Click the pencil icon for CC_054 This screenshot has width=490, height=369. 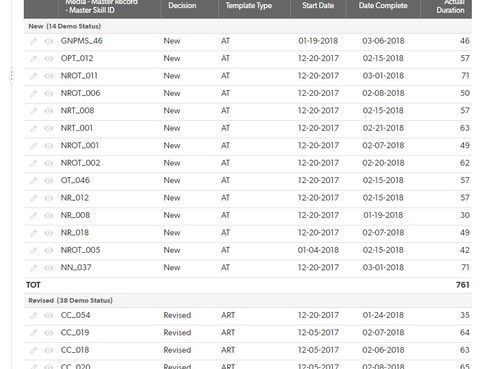[x=33, y=315]
